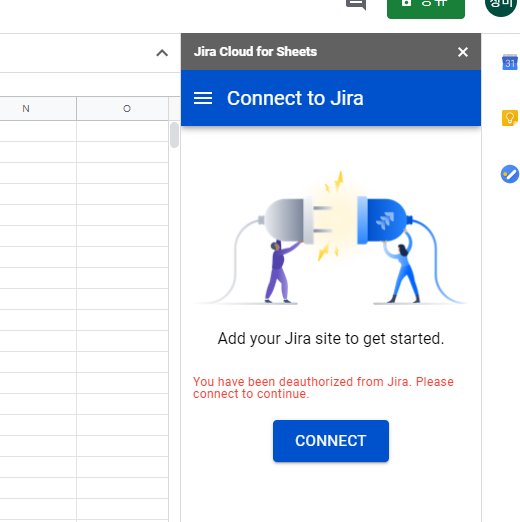Open the comments history icon
This screenshot has width=520, height=522.
(x=356, y=4)
